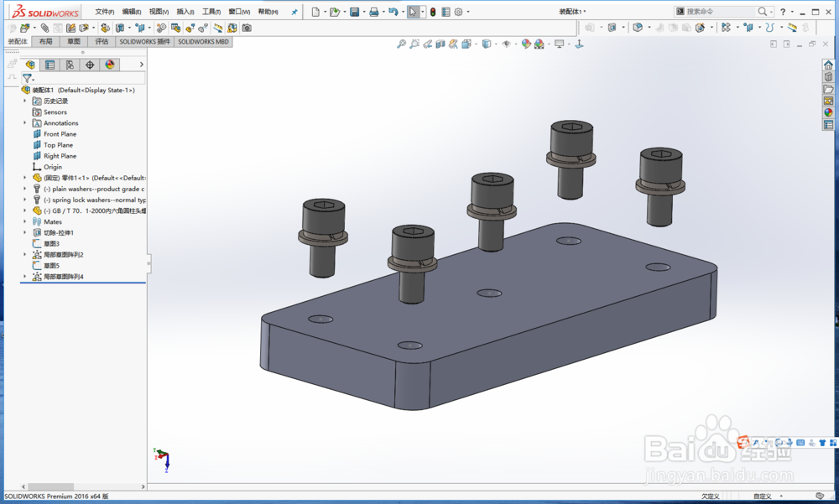The height and width of the screenshot is (504, 839).
Task: Click the Display Style cube icon
Action: tap(487, 44)
